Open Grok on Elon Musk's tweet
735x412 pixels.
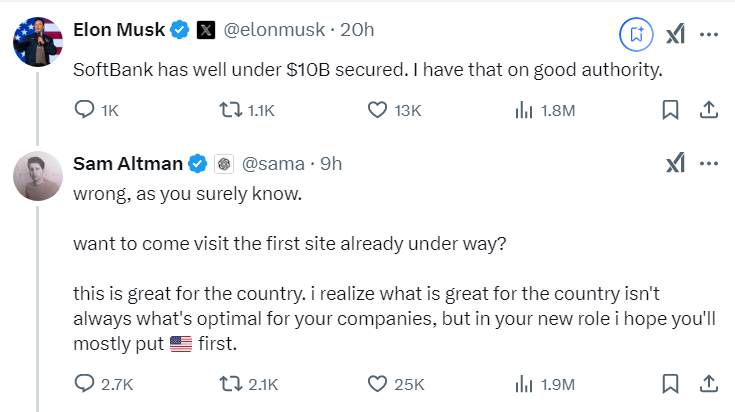(x=675, y=33)
